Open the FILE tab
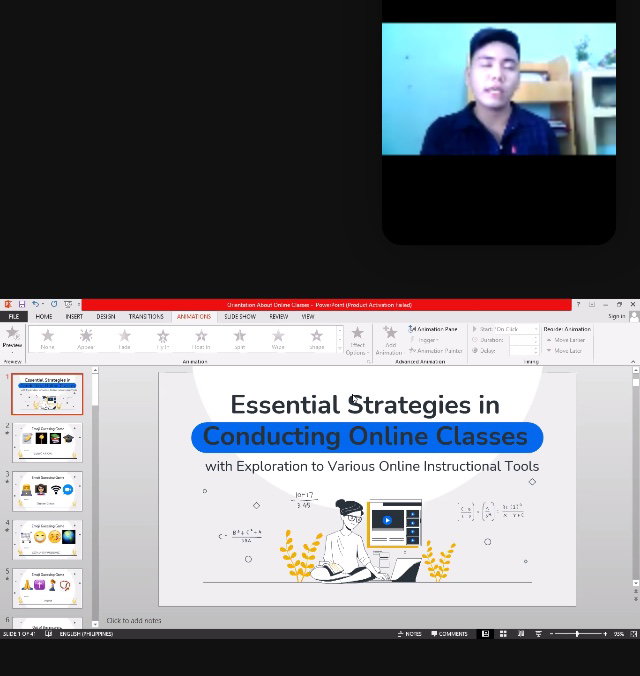 click(x=14, y=316)
